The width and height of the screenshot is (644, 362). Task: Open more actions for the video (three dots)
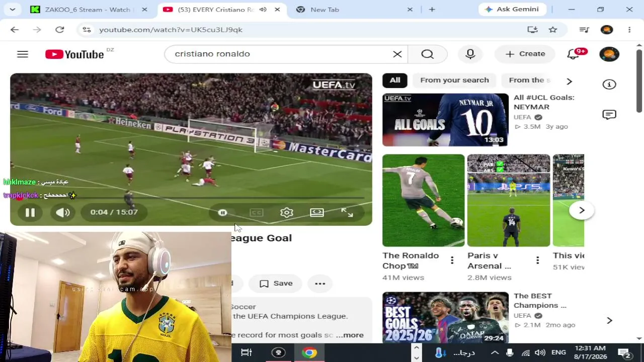click(x=320, y=284)
